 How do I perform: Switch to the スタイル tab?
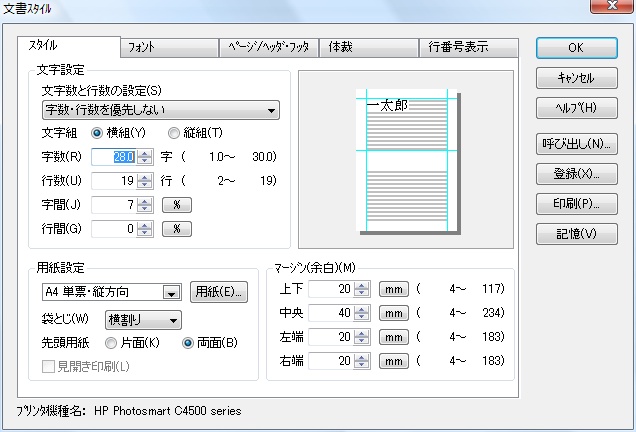(69, 46)
